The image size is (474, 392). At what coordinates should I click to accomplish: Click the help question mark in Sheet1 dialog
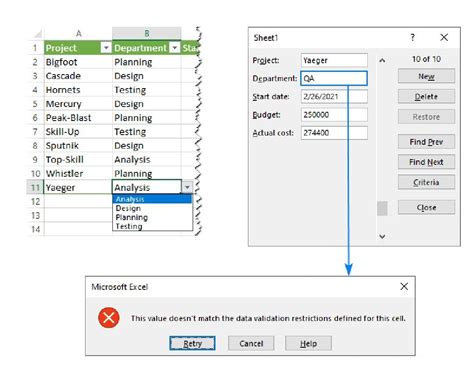[x=413, y=37]
